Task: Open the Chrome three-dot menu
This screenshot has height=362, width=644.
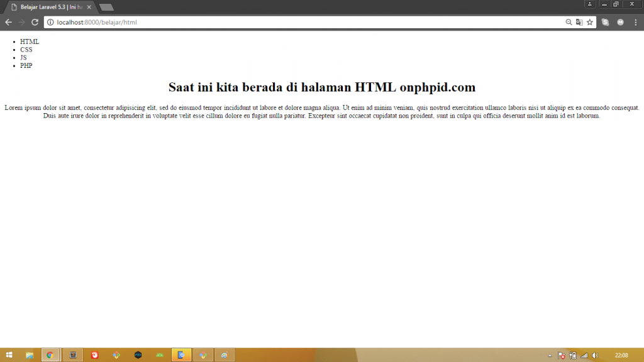Action: click(x=636, y=22)
